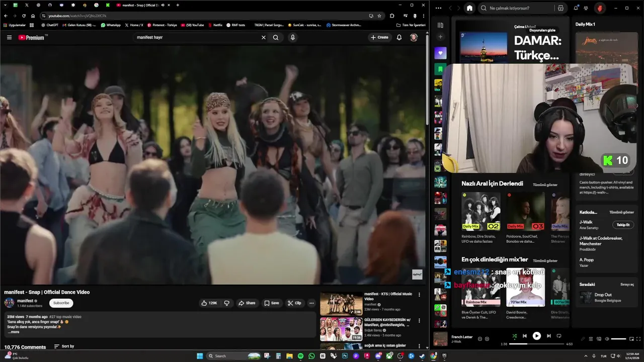Like the video with 129K thumbs up

pos(209,303)
